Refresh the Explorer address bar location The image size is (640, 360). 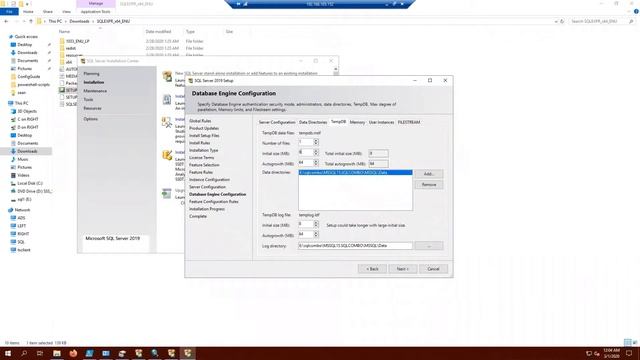pyautogui.click(x=562, y=21)
